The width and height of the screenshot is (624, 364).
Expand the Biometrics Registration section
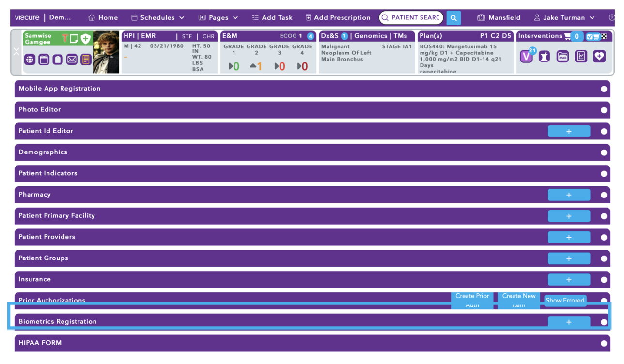pyautogui.click(x=312, y=321)
